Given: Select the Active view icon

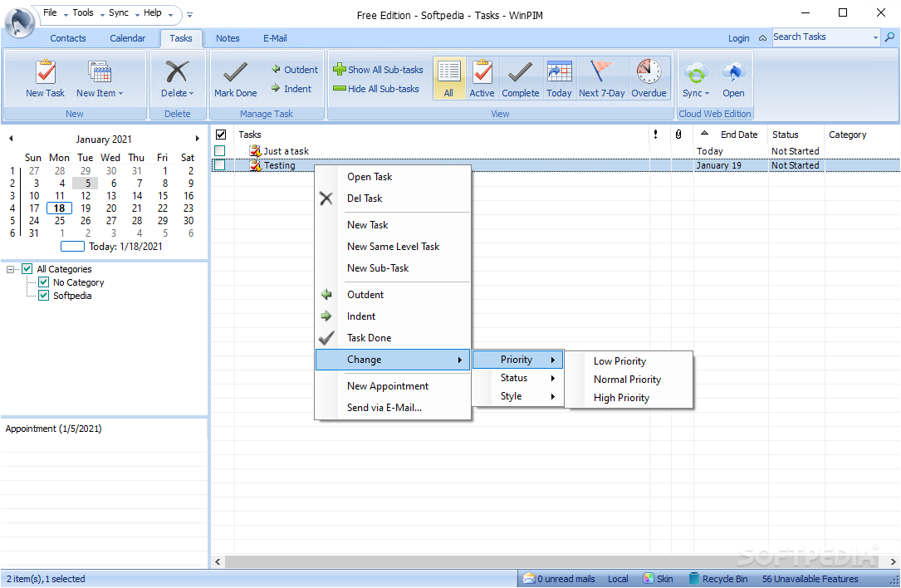Looking at the screenshot, I should (482, 78).
